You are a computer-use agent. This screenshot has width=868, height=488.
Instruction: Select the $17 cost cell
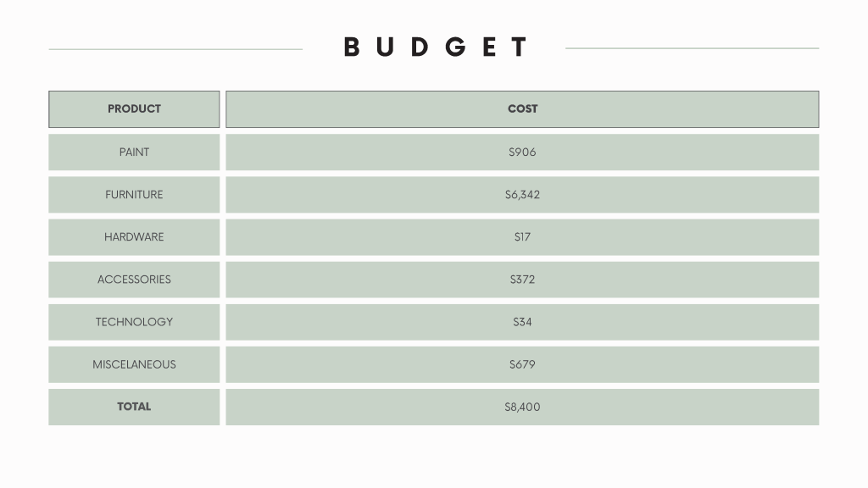click(x=522, y=237)
